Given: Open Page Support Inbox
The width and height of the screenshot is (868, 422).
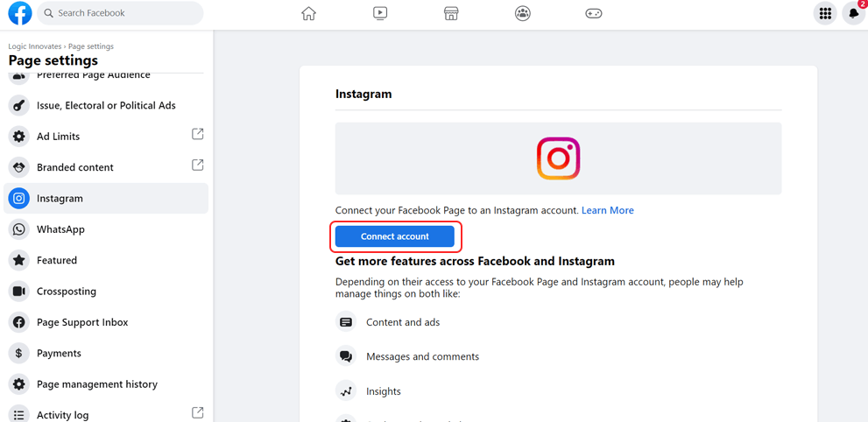Looking at the screenshot, I should (x=106, y=322).
